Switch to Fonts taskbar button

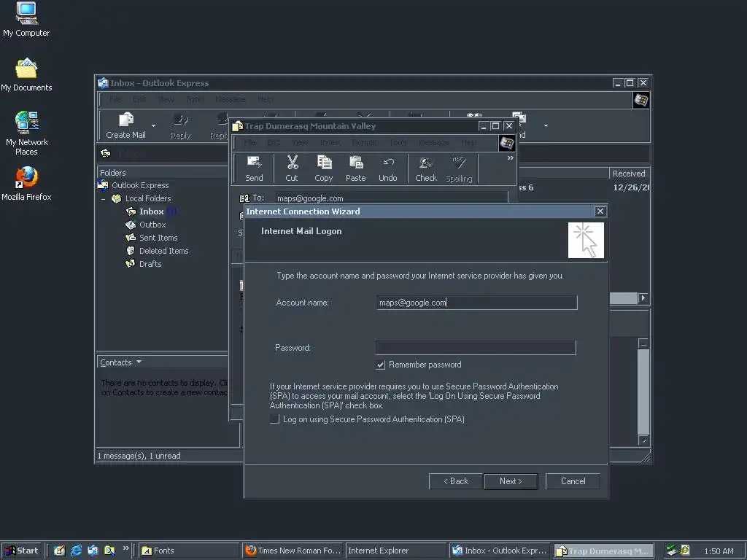coord(189,551)
